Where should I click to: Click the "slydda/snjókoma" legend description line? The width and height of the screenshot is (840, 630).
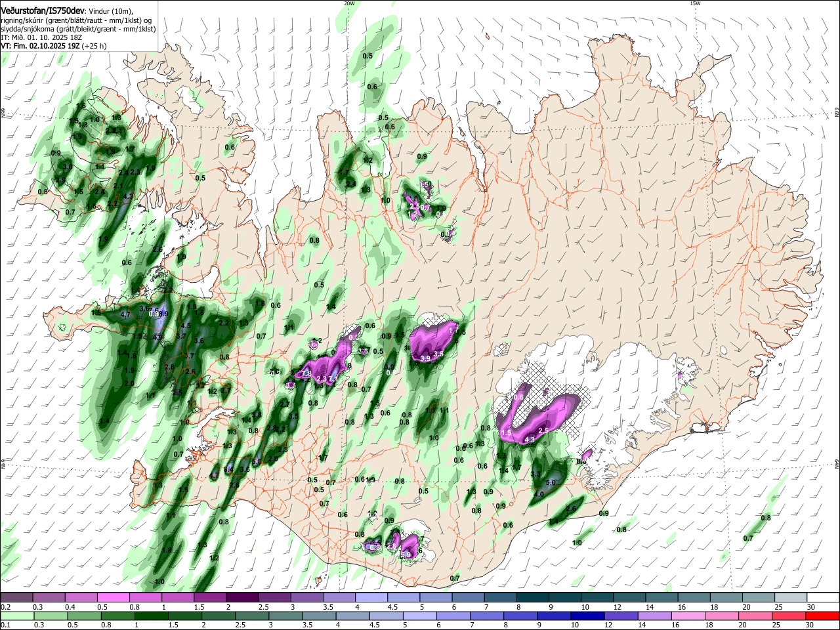pyautogui.click(x=78, y=29)
